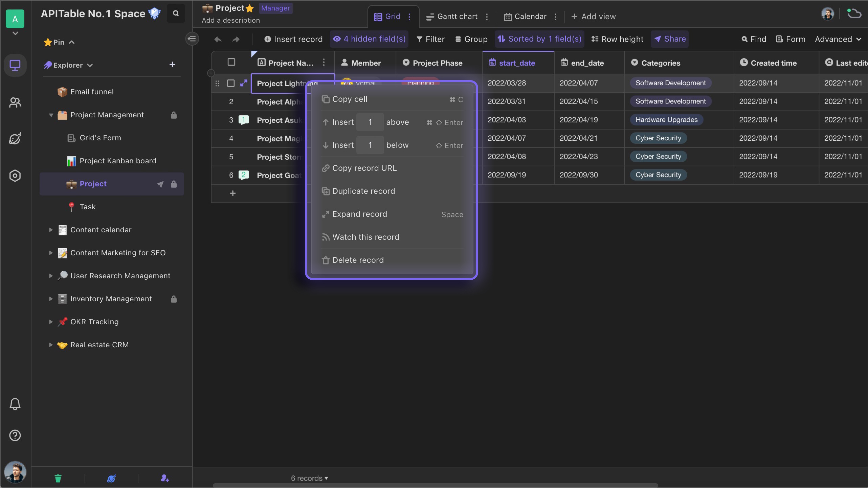868x488 pixels.
Task: Add a new node with Explorer plus icon
Action: click(x=172, y=65)
